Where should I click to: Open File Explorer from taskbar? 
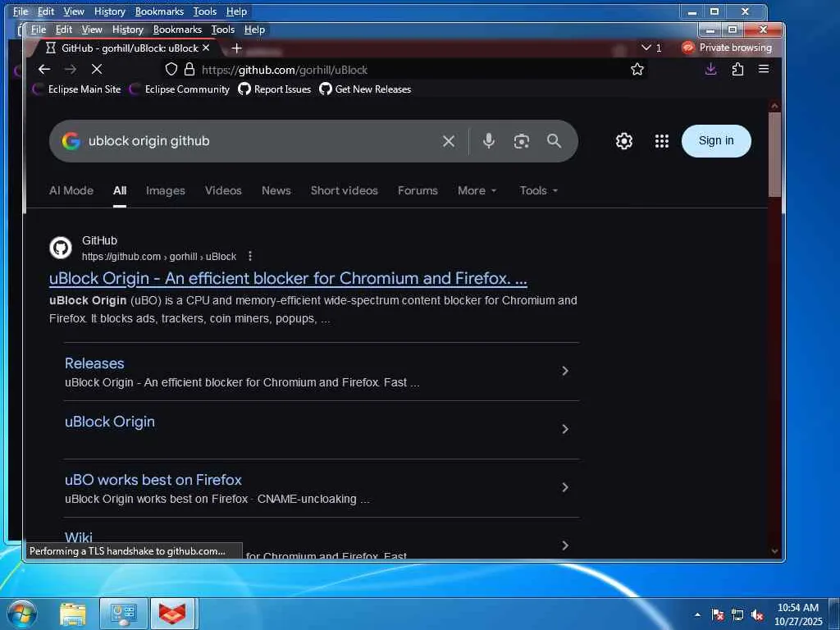click(73, 614)
